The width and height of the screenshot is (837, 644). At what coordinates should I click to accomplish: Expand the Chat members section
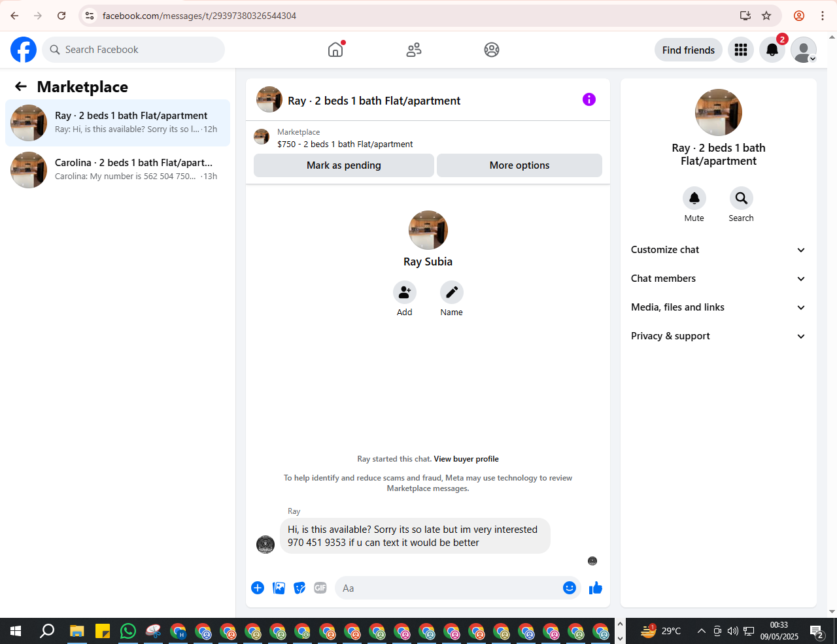[719, 279]
